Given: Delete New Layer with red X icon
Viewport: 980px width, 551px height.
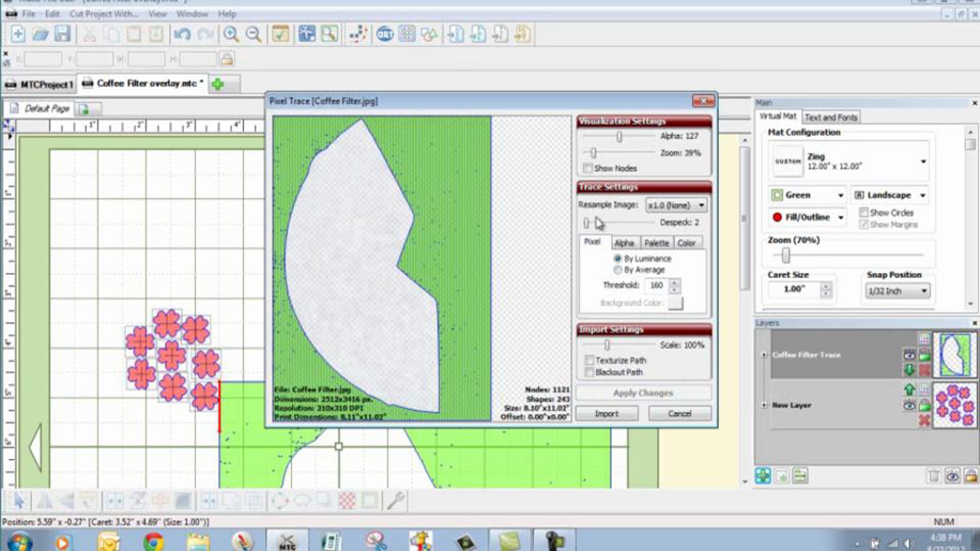Looking at the screenshot, I should click(924, 420).
